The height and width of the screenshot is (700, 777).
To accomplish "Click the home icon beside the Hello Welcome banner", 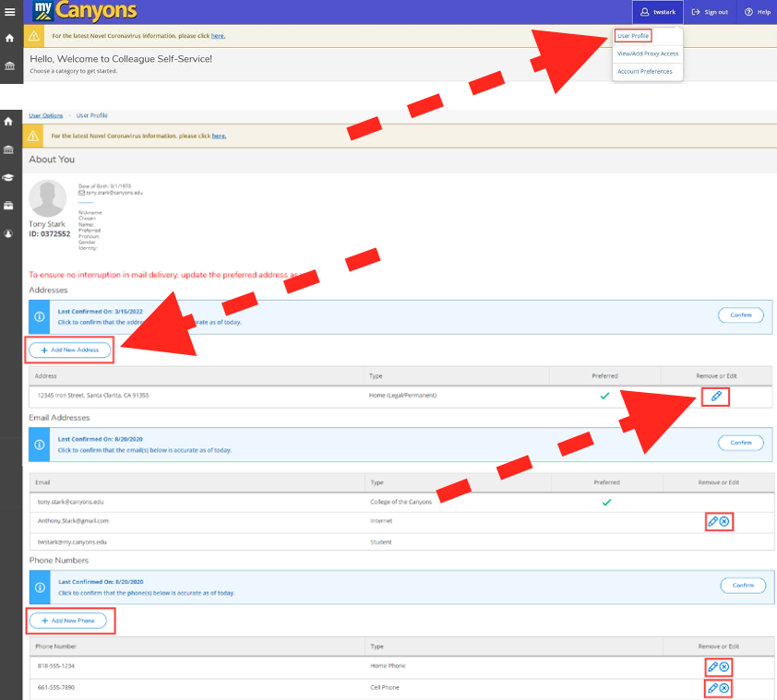I will [9, 38].
